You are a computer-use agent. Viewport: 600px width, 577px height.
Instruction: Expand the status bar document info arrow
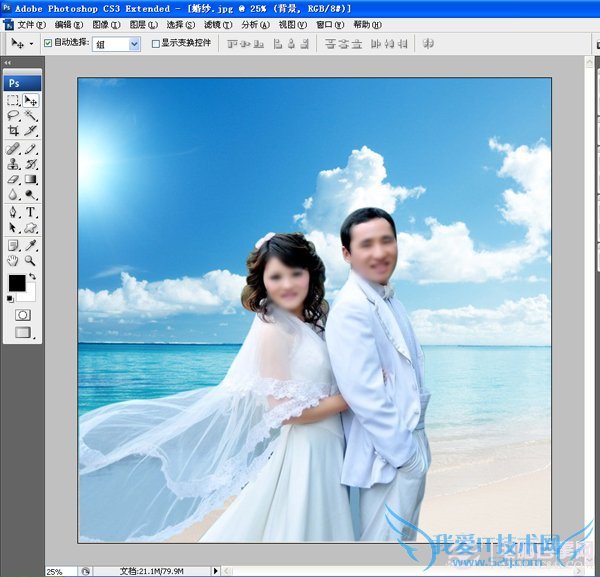(x=217, y=571)
